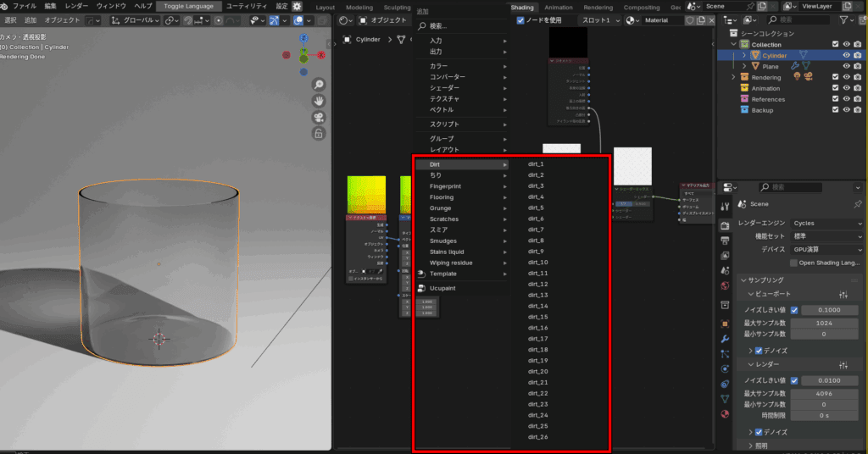Click the pan hand icon in viewport
The image size is (868, 454).
(x=319, y=101)
